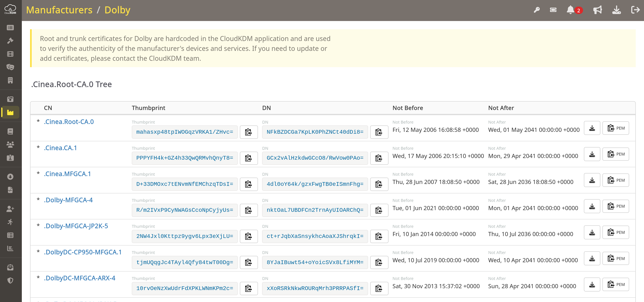Open the shield sidebar icon
This screenshot has width=644, height=302.
tap(10, 280)
